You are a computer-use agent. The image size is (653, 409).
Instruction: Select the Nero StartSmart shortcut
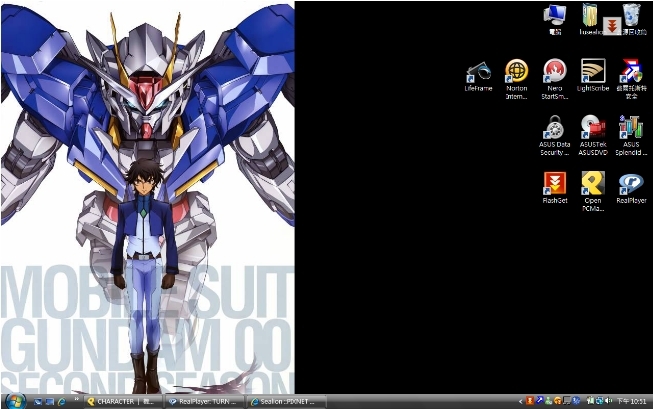point(555,79)
